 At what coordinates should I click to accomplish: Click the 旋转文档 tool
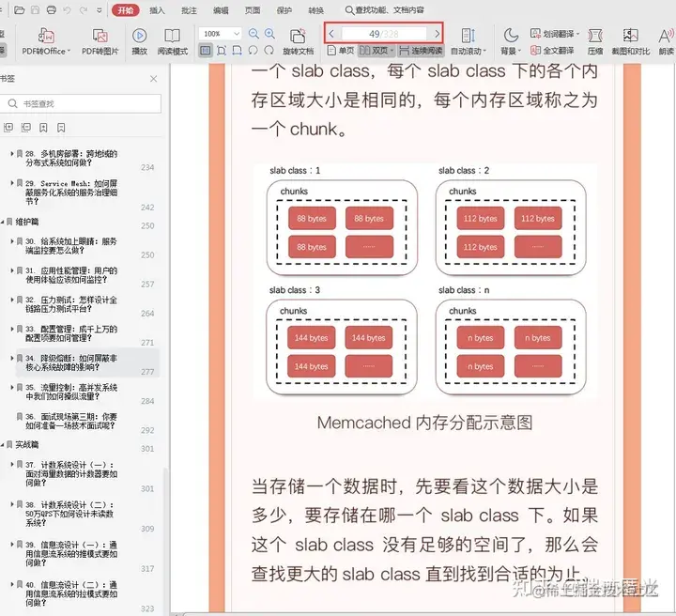point(298,41)
